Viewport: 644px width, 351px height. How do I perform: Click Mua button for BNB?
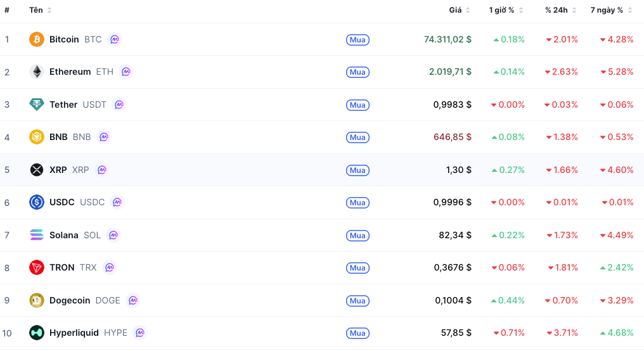tap(357, 137)
